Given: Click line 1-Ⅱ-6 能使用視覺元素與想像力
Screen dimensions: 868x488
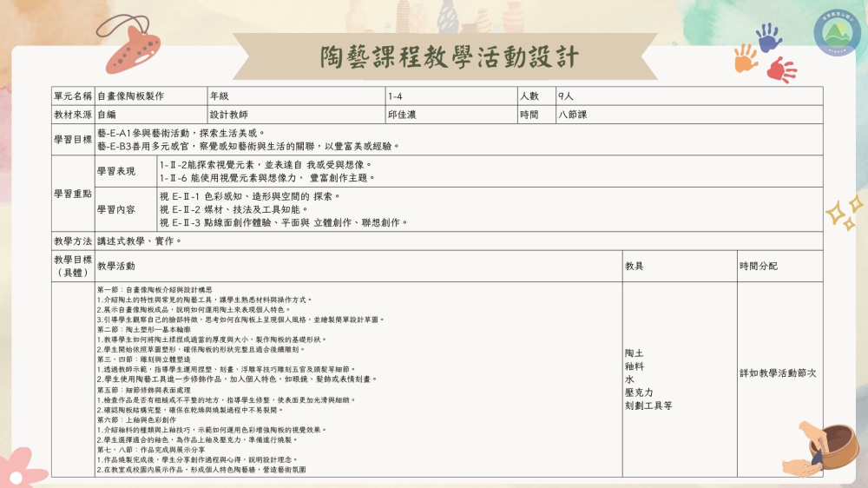Looking at the screenshot, I should pyautogui.click(x=267, y=178).
